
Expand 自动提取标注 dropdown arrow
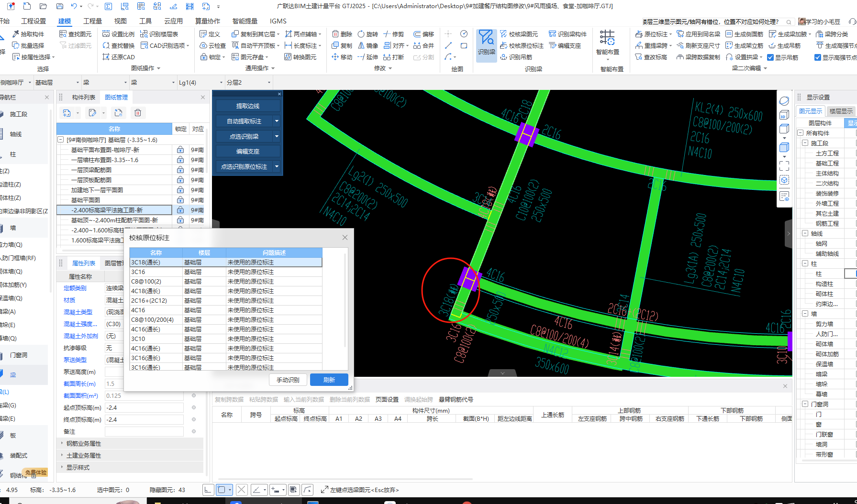coord(277,121)
